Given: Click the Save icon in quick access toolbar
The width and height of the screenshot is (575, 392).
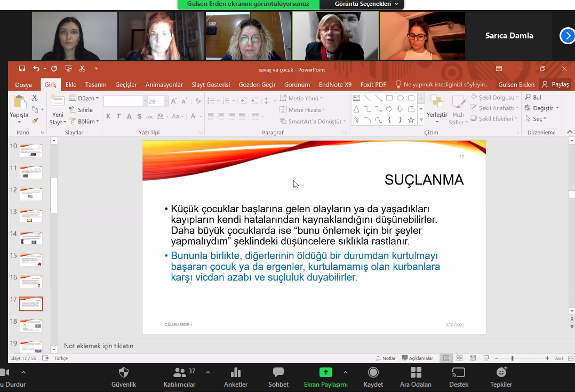Looking at the screenshot, I should pyautogui.click(x=22, y=69).
